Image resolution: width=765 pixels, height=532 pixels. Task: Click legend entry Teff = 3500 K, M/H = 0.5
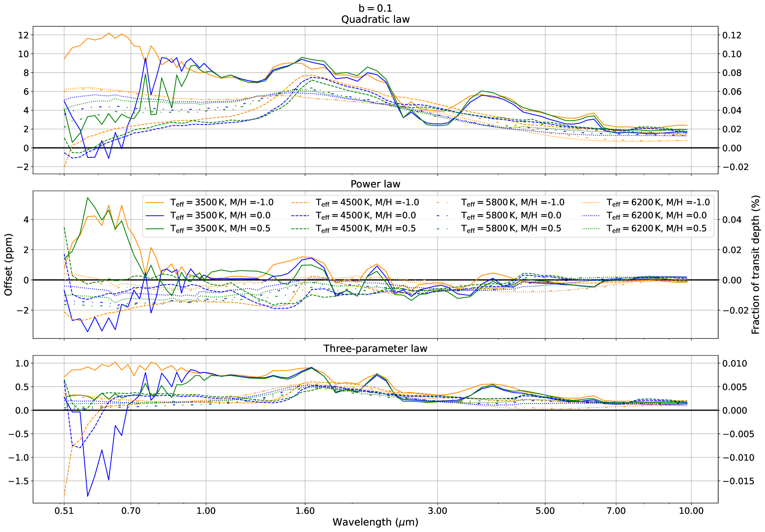point(220,228)
